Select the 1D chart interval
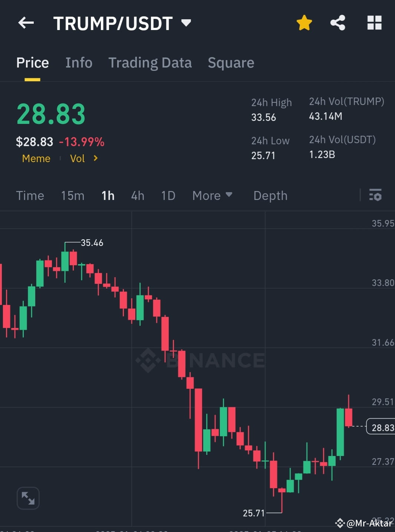This screenshot has width=395, height=532. click(168, 196)
